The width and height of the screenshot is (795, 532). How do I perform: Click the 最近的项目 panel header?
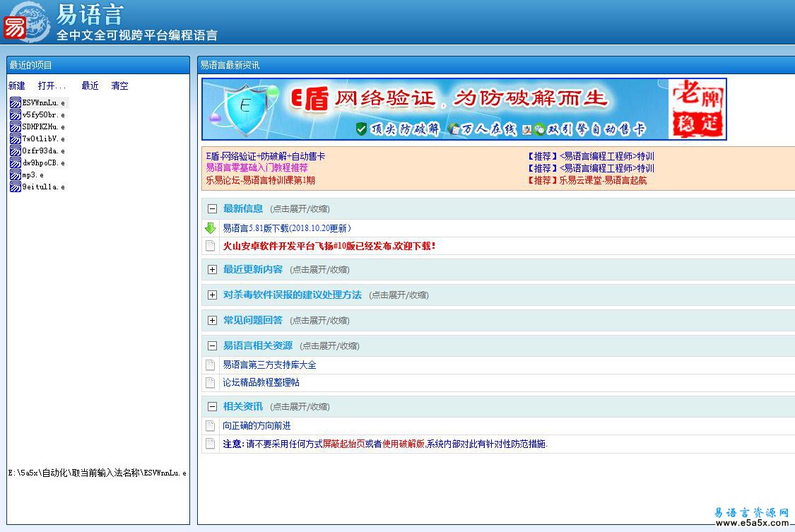[98, 65]
